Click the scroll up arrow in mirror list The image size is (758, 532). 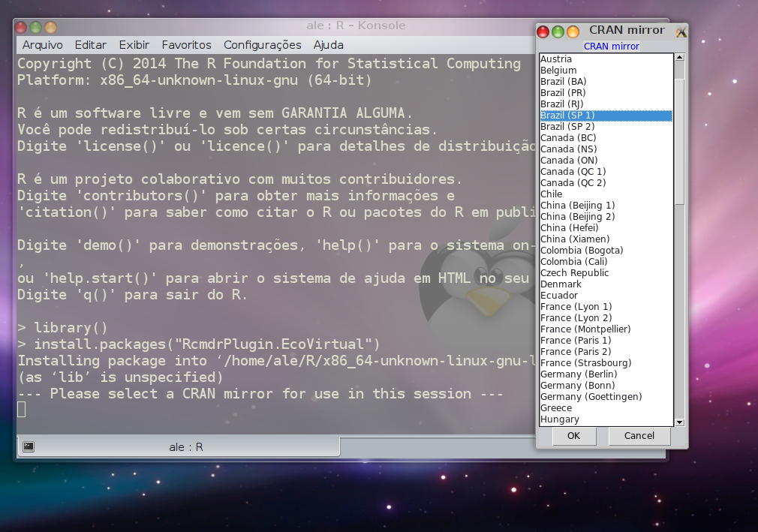tap(679, 57)
